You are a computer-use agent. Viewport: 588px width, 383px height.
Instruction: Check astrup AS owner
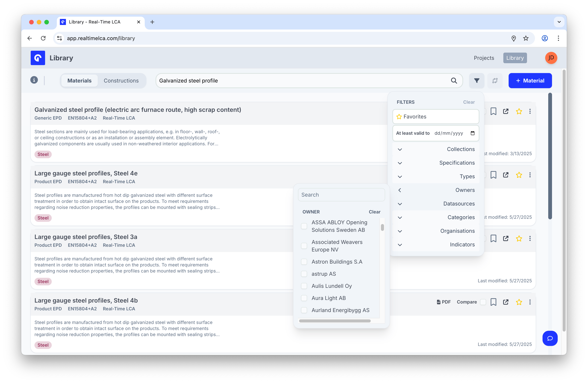(304, 274)
